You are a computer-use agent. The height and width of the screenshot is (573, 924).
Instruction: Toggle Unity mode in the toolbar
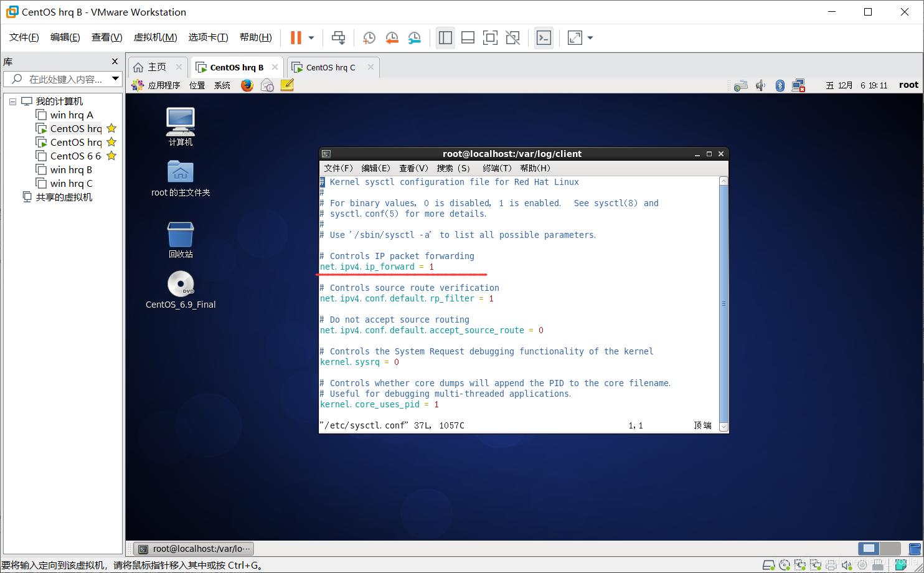point(512,38)
